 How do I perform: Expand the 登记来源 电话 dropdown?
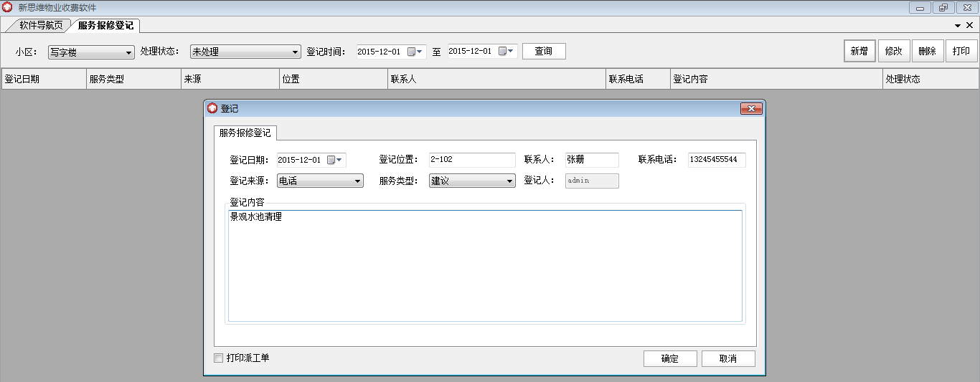[x=358, y=181]
